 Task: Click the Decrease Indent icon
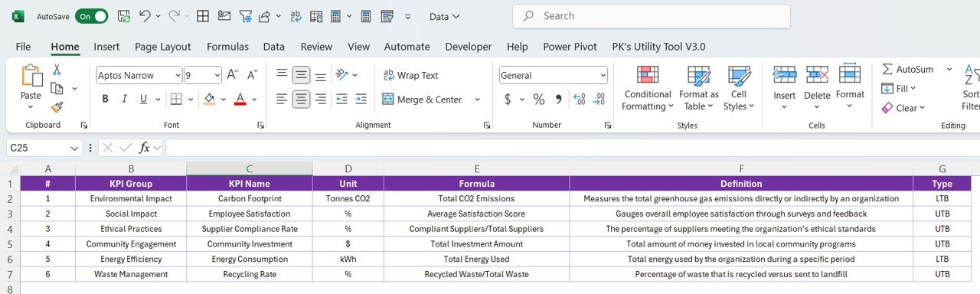341,99
